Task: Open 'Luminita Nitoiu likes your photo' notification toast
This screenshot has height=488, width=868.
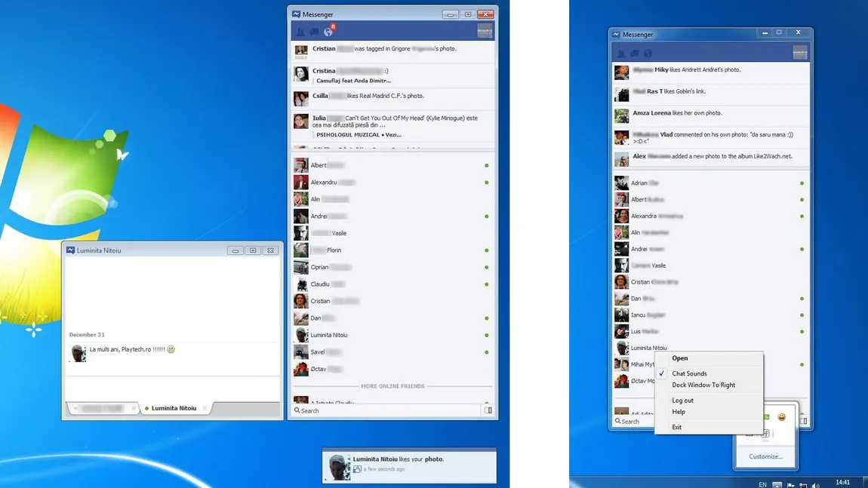Action: point(409,466)
